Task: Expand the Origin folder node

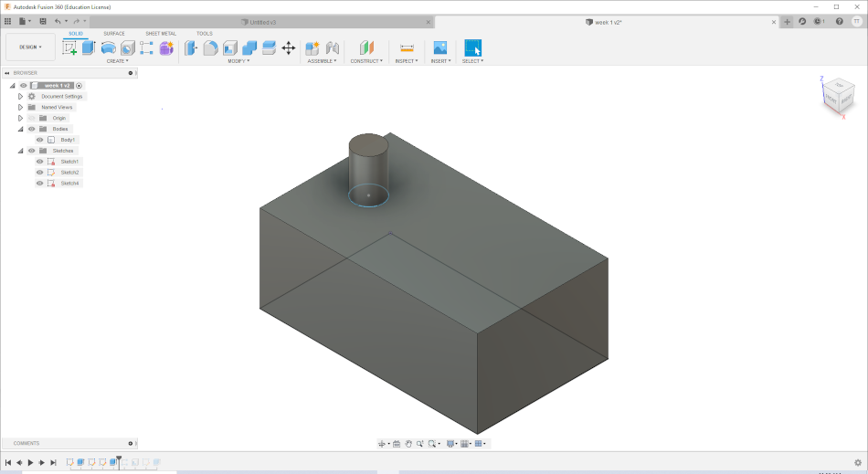Action: (x=20, y=119)
